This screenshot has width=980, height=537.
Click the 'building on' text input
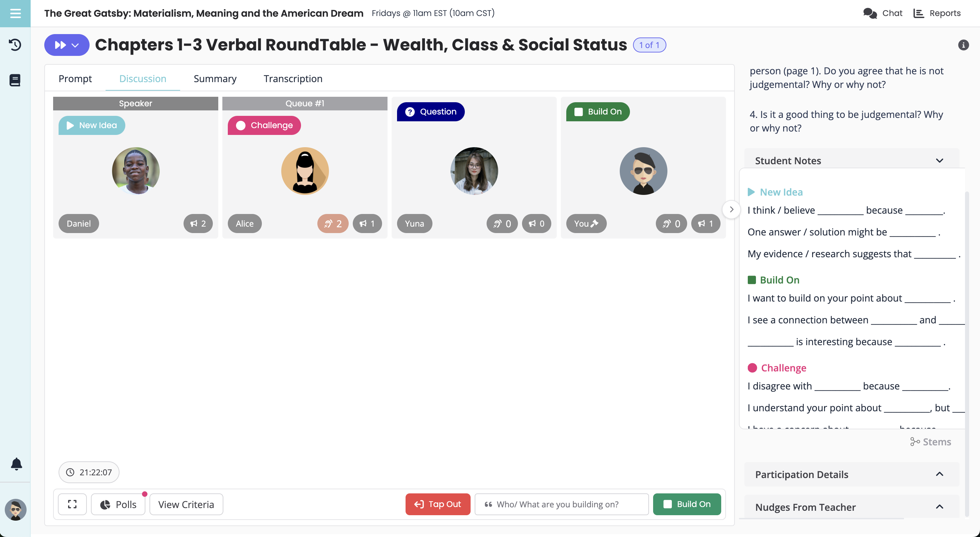point(562,504)
